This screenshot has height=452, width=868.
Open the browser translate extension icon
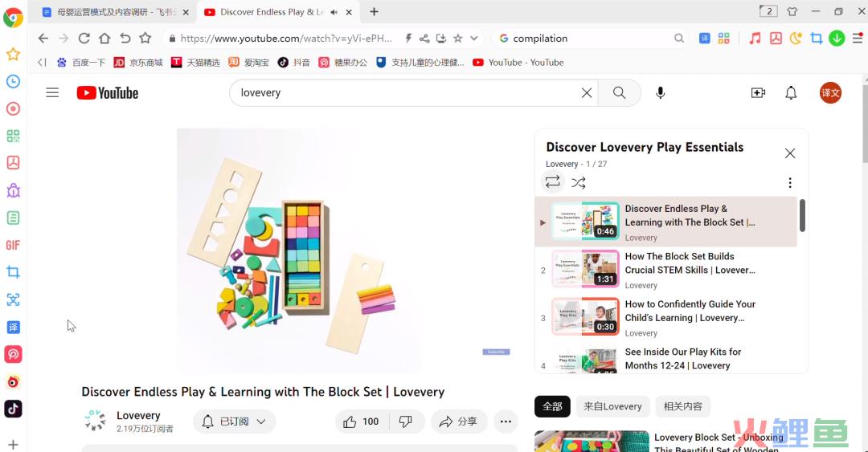tap(704, 39)
